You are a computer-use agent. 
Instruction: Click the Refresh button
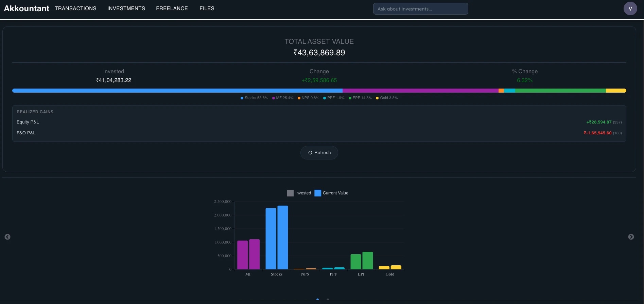tap(319, 153)
